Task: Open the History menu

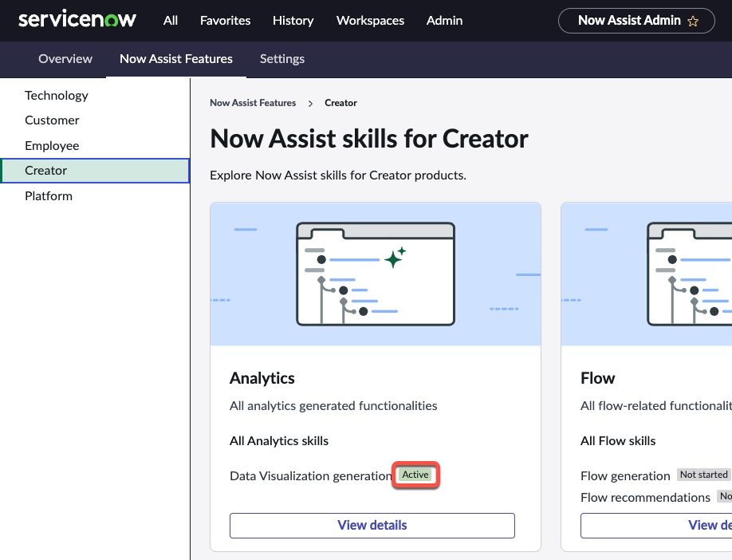Action: pos(293,21)
